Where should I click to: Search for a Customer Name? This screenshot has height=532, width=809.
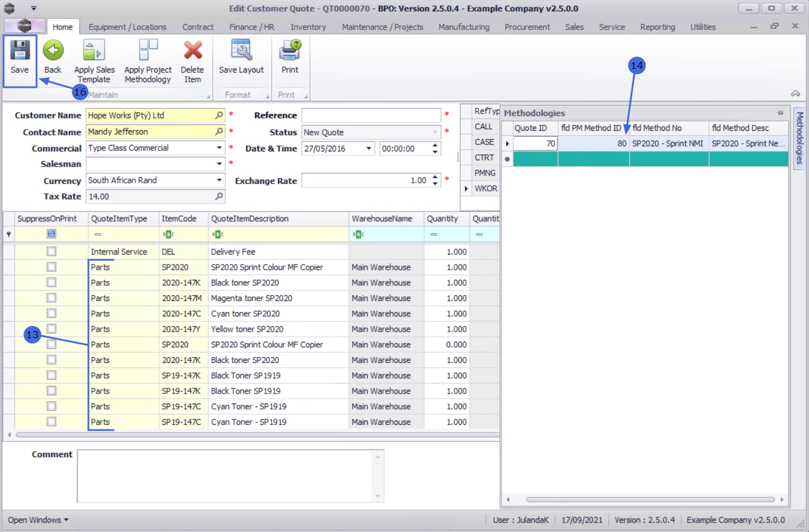coord(219,115)
